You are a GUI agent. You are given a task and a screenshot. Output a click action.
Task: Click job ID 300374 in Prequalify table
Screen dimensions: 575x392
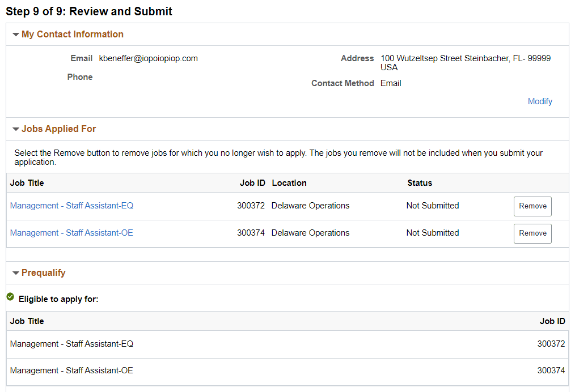tap(551, 370)
